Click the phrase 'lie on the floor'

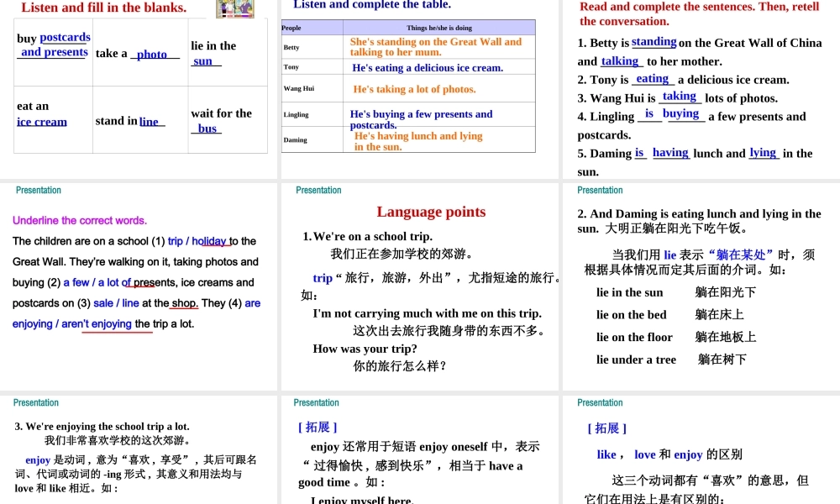pyautogui.click(x=634, y=338)
